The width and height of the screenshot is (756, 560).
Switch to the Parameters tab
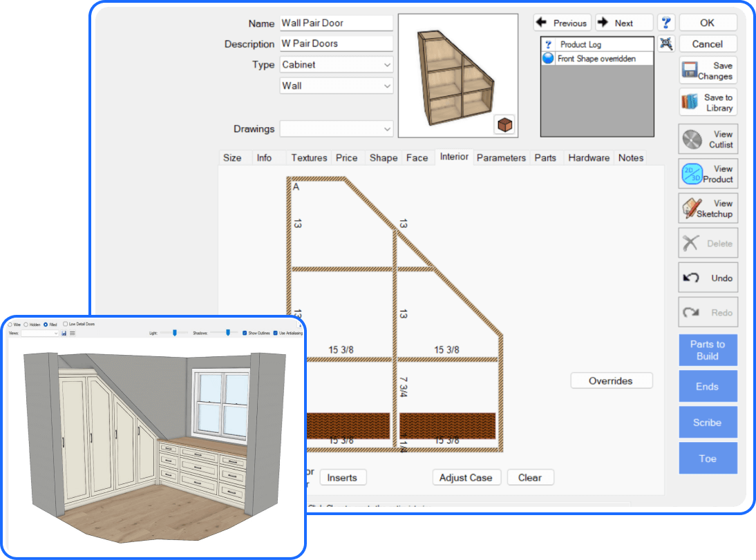pos(502,157)
